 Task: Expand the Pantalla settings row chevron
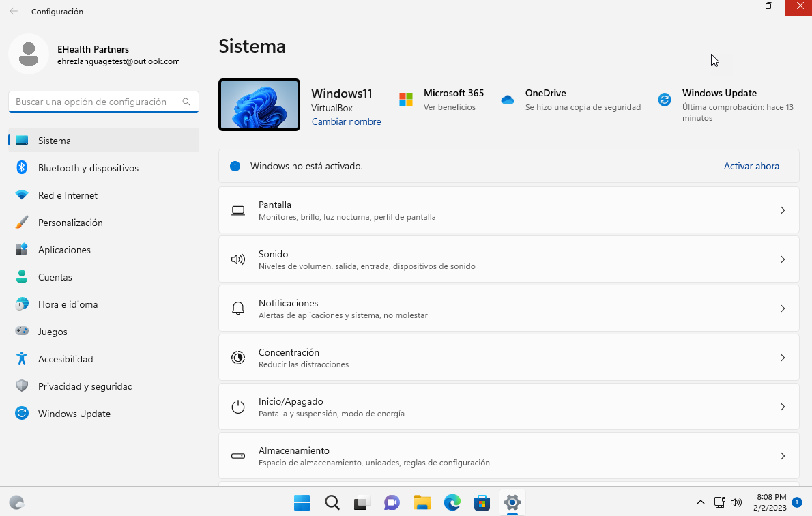(783, 210)
